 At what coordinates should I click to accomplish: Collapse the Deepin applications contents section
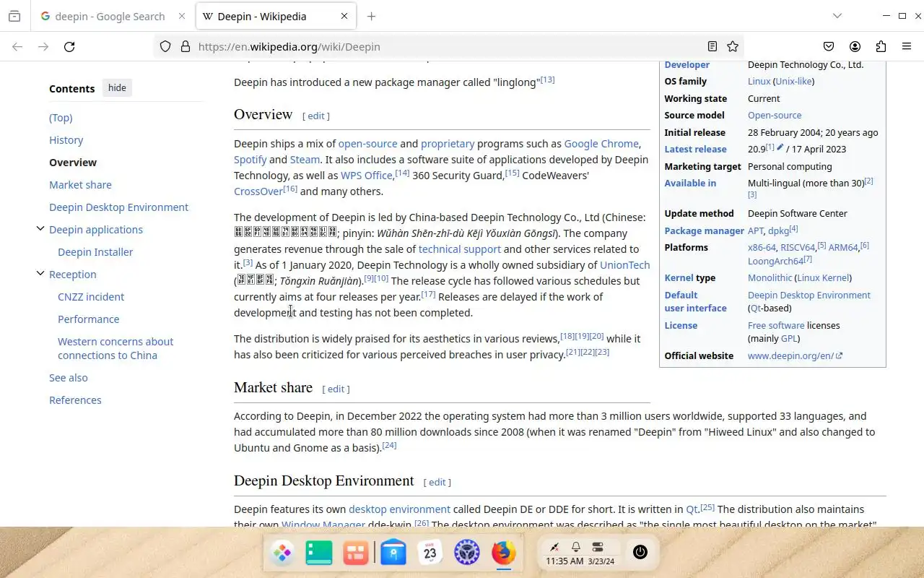40,229
